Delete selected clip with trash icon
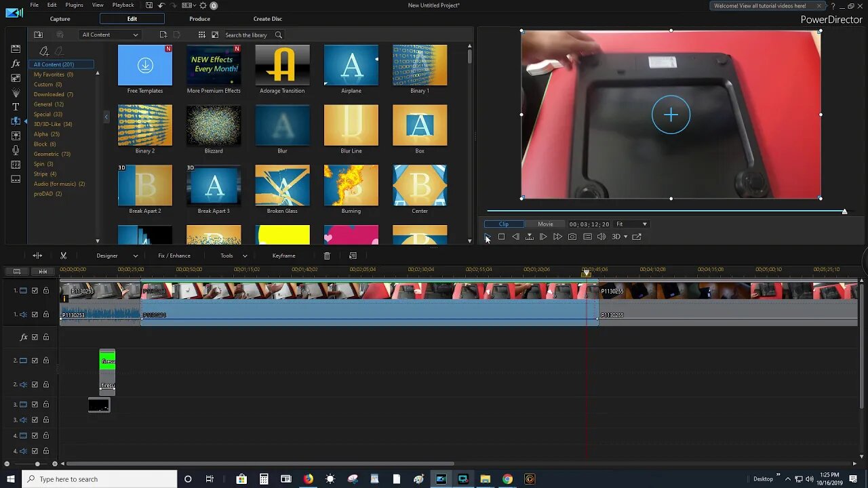The image size is (868, 488). click(x=327, y=256)
